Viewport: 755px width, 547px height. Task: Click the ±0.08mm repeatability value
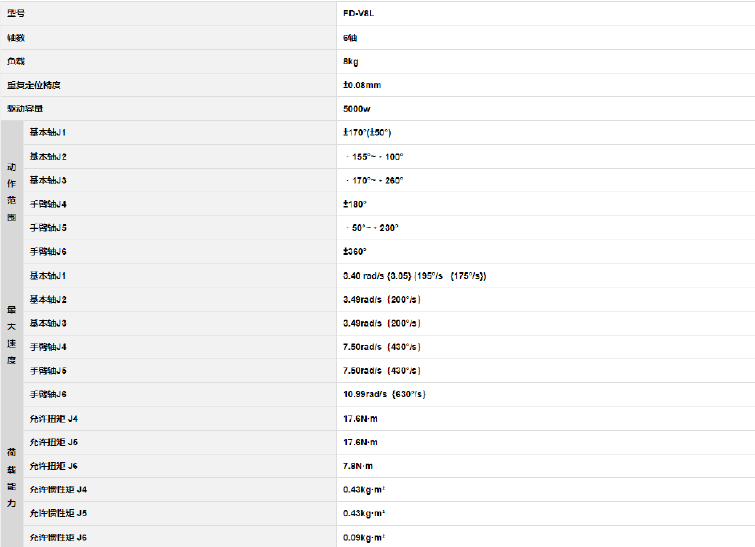coord(362,85)
